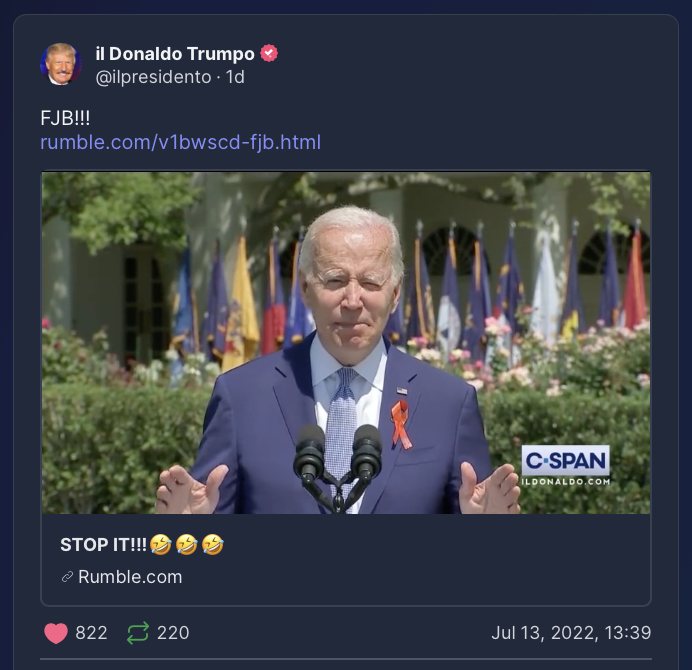The width and height of the screenshot is (692, 670).
Task: Click the chain link icon beside Rumble.com
Action: coord(67,577)
